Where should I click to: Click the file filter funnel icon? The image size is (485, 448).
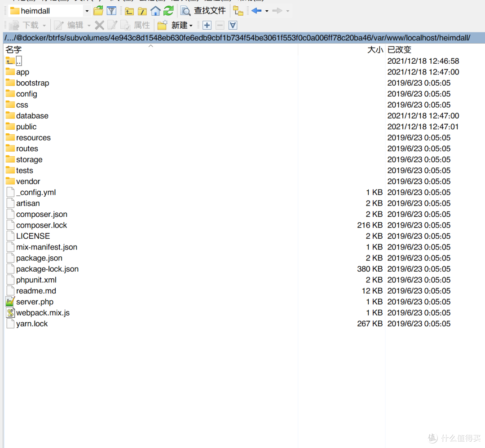point(111,11)
